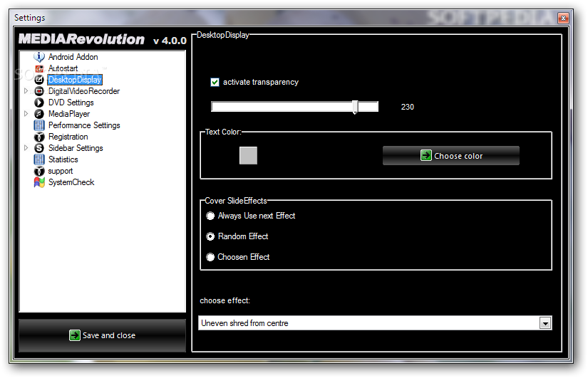Click the transparency value 230
Viewport: 588px width, 378px height.
tap(407, 107)
